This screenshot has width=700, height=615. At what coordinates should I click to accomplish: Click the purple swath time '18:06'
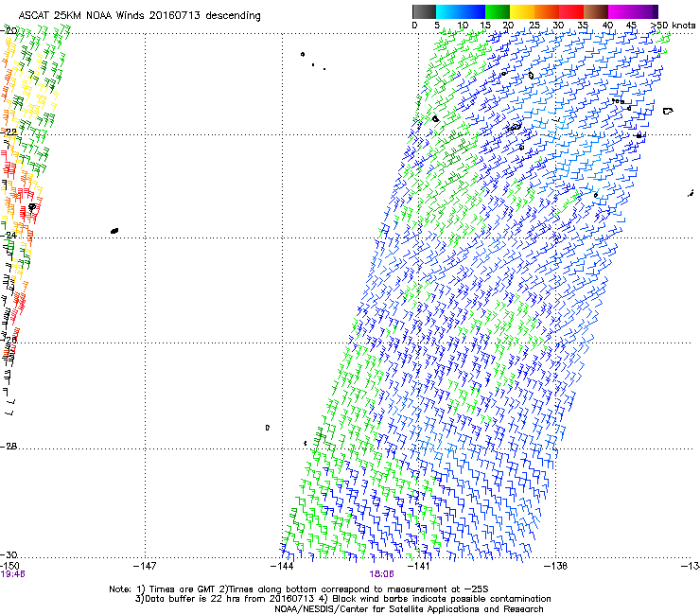click(x=381, y=574)
